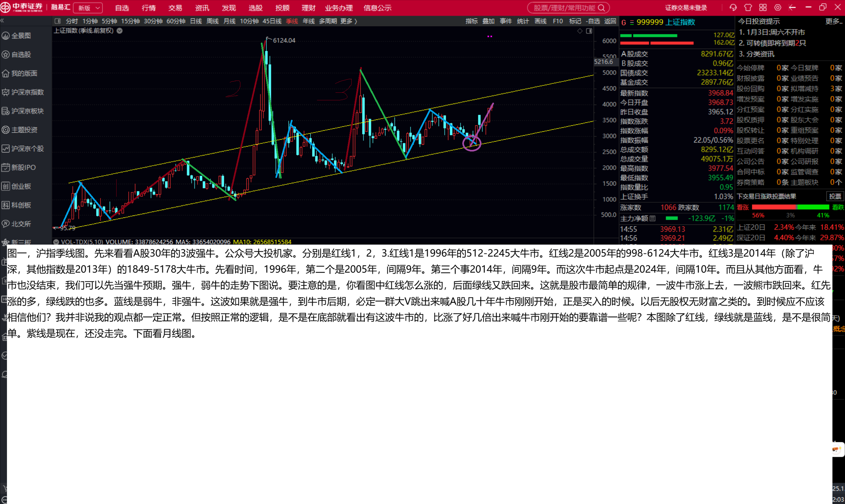Click the customer service headset icon
This screenshot has width=845, height=504.
click(733, 8)
